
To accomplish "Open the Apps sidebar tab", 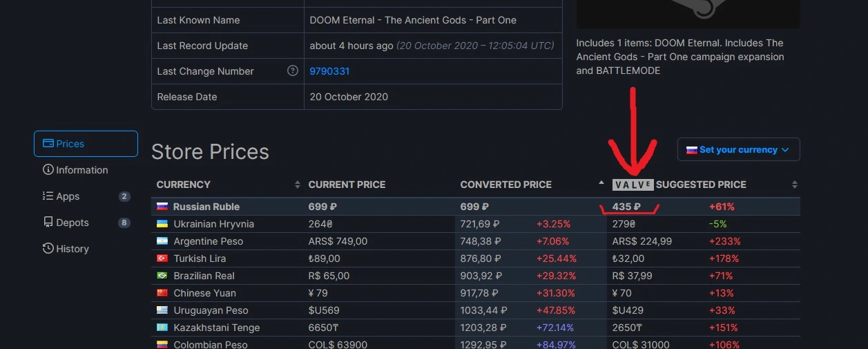I will (86, 196).
